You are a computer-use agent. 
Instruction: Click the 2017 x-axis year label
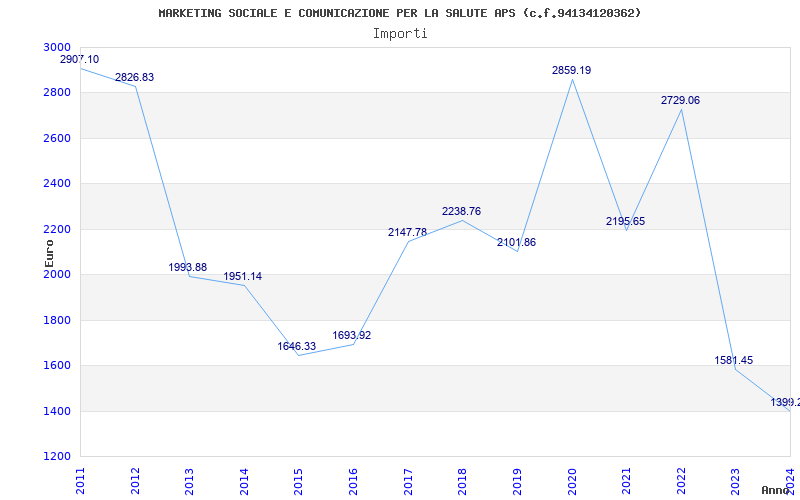[x=408, y=481]
